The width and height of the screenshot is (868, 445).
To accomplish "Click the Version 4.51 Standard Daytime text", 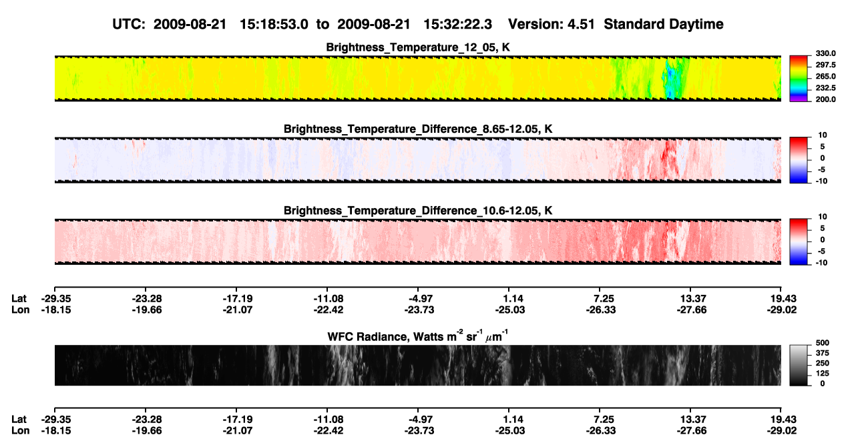I will coord(616,25).
